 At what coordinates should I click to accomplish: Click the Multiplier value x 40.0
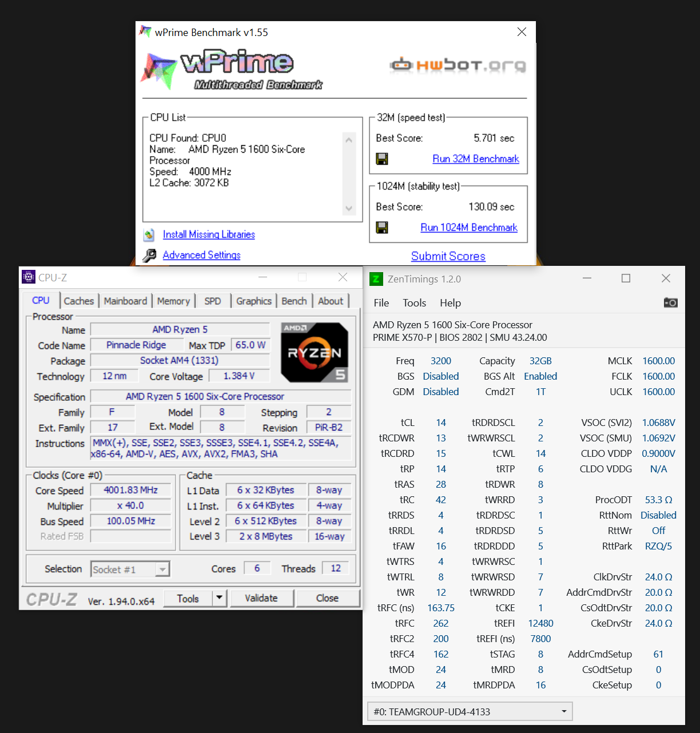coord(130,505)
